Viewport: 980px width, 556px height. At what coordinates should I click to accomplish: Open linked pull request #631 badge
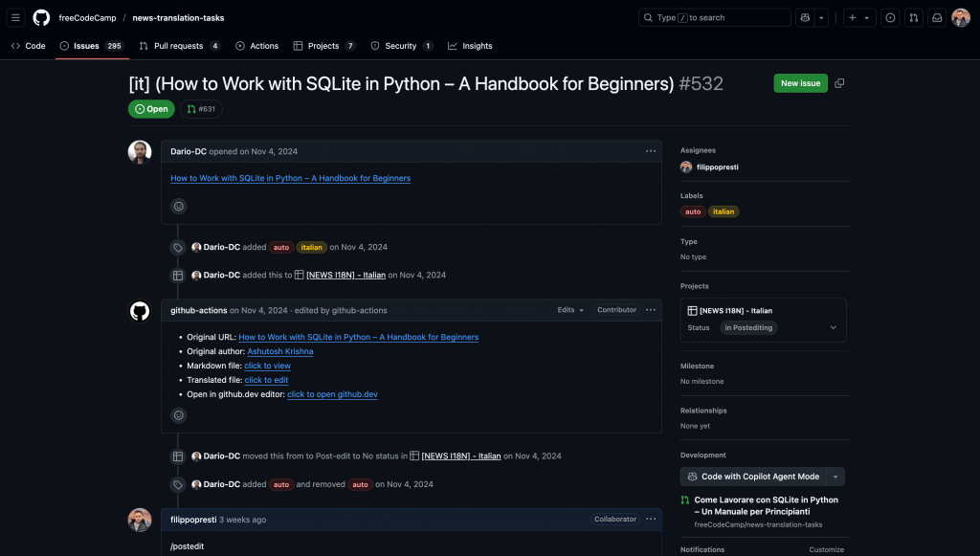coord(201,109)
